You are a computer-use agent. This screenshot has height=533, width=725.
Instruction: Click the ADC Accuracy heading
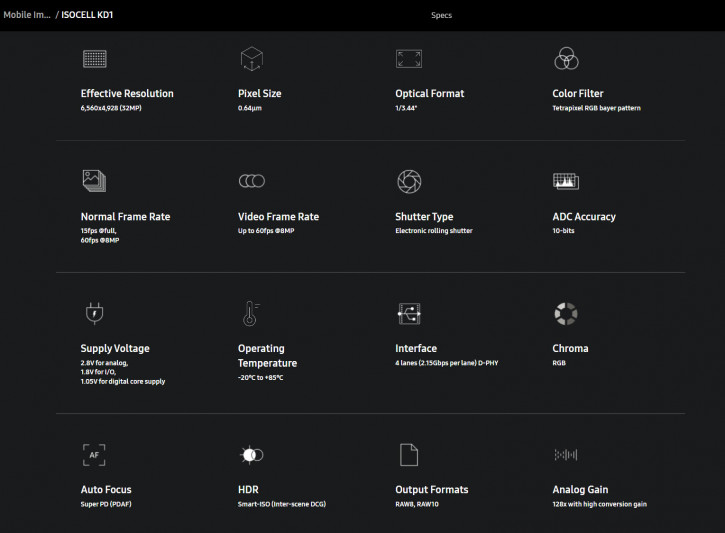pos(584,217)
